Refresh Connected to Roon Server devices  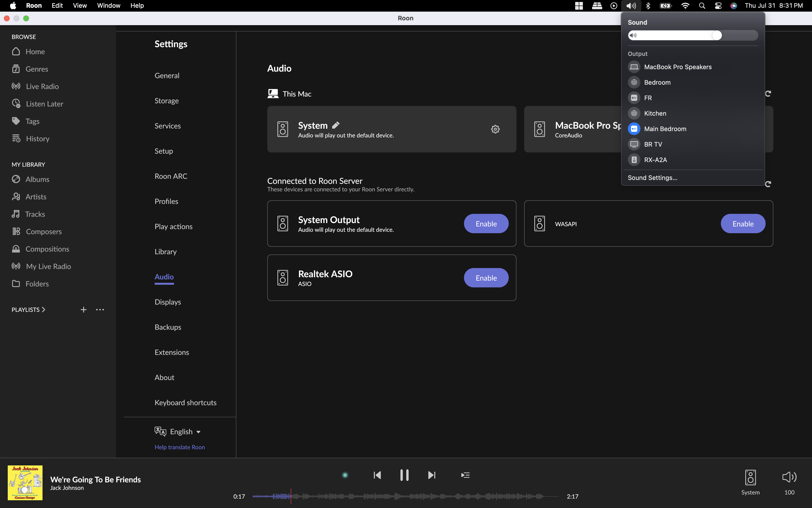768,184
